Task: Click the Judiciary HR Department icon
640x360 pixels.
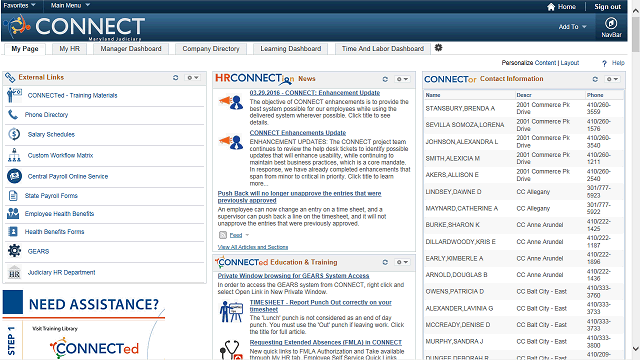Action: click(x=14, y=272)
